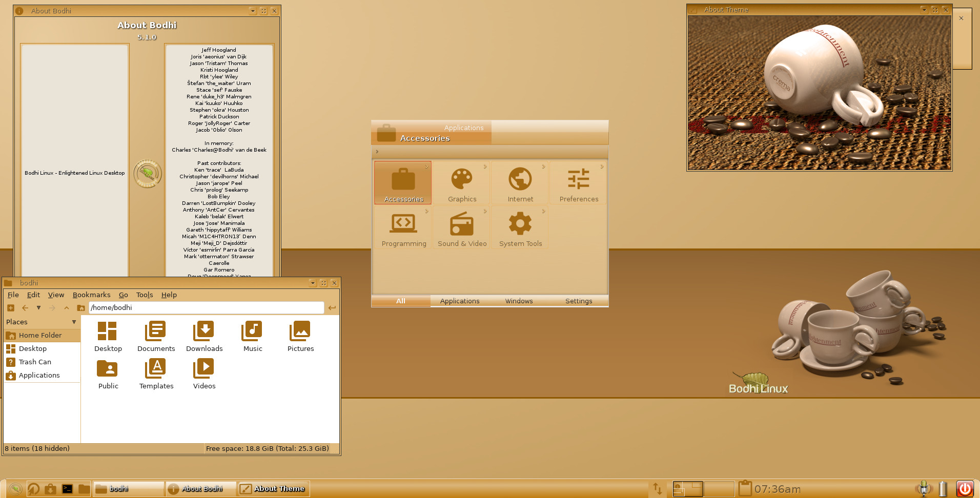Screen dimensions: 980x498
Task: Open the Public folder
Action: (108, 374)
